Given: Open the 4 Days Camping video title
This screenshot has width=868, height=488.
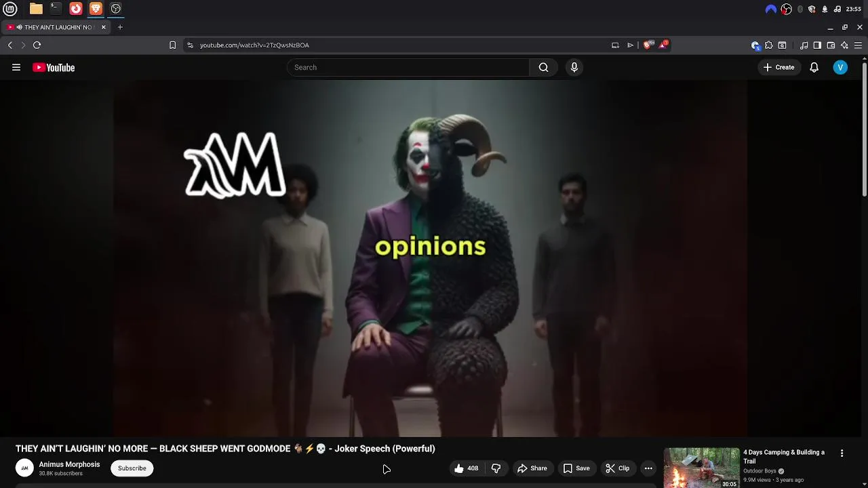Looking at the screenshot, I should click(x=784, y=456).
